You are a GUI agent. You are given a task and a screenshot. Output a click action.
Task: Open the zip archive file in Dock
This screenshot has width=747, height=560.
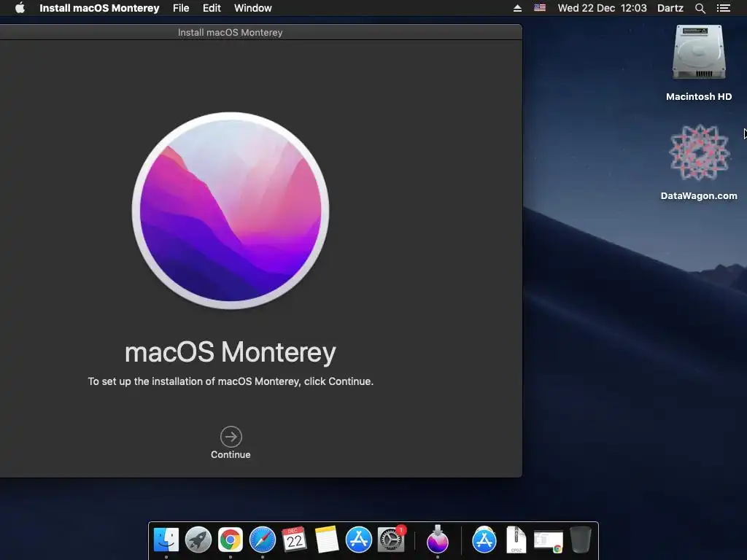[516, 540]
